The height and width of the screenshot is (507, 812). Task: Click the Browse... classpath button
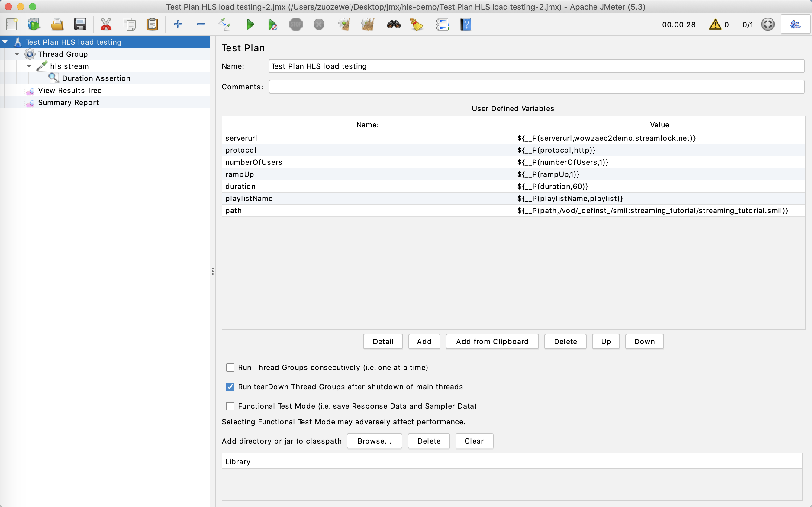(374, 441)
